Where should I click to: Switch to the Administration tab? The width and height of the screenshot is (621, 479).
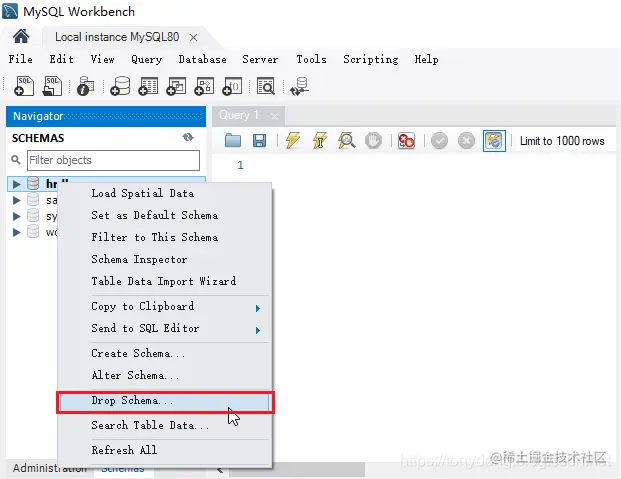[x=50, y=468]
